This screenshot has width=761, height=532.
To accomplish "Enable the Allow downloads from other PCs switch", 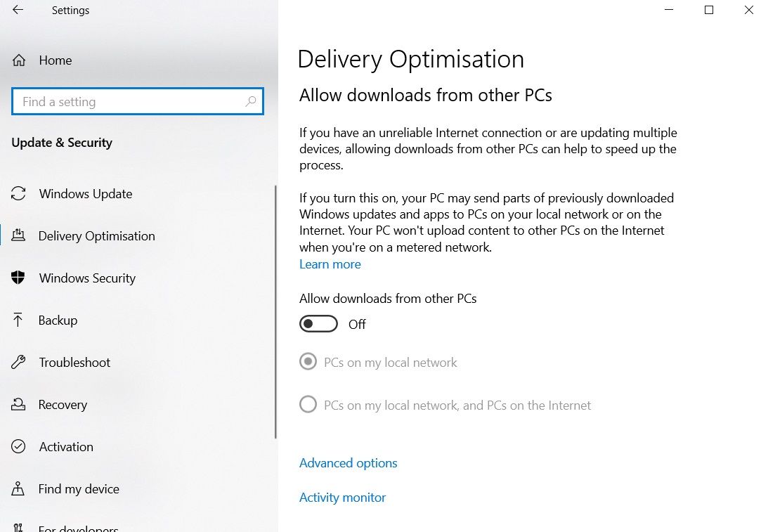I will pyautogui.click(x=318, y=323).
